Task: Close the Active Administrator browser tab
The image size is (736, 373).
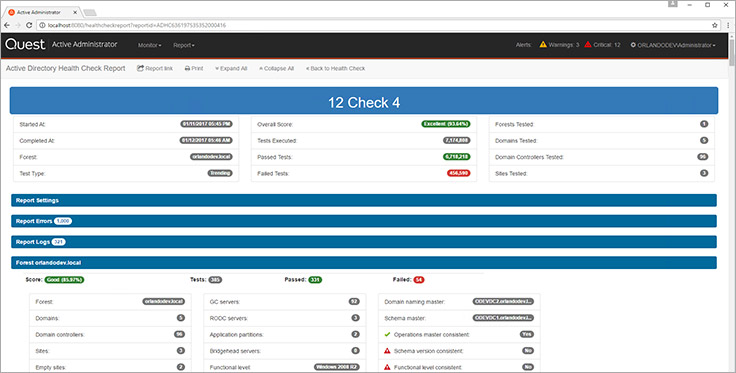Action: [x=75, y=12]
